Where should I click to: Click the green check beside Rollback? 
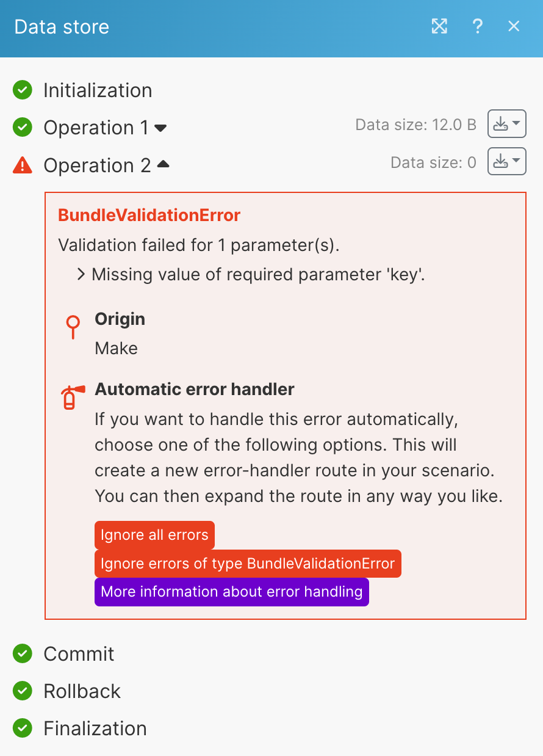(23, 691)
